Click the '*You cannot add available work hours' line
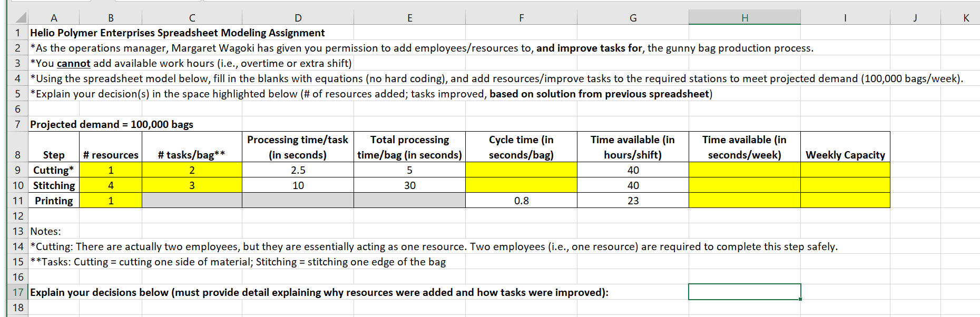 point(191,63)
